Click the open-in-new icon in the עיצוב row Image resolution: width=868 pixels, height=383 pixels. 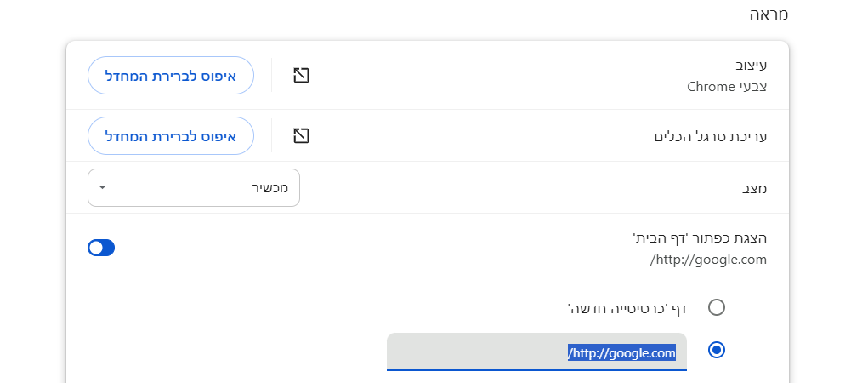(301, 75)
